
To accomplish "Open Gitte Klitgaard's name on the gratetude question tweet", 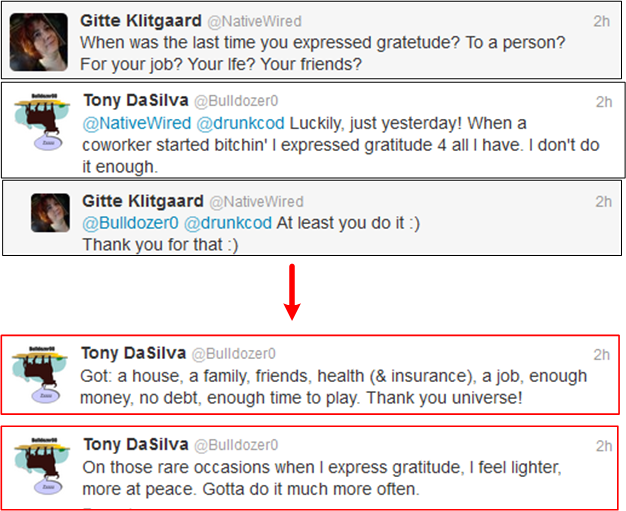I will point(137,21).
